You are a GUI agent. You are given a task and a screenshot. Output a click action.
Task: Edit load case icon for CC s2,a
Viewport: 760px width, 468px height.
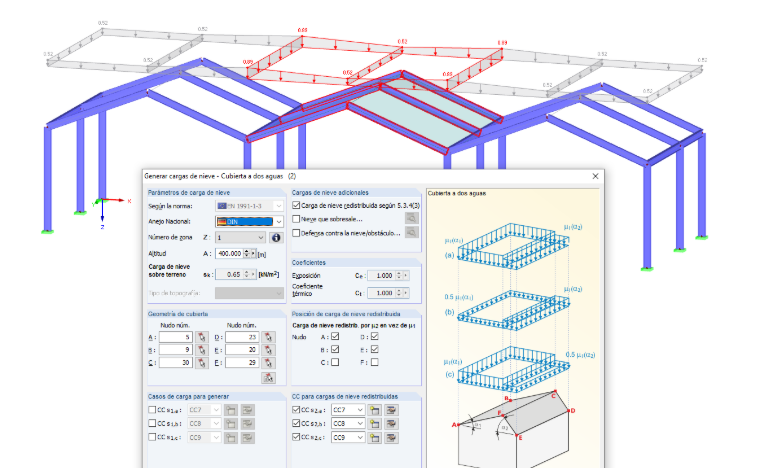[x=391, y=410]
